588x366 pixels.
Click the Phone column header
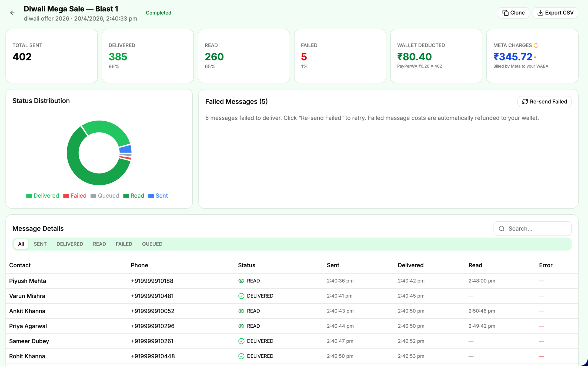click(139, 265)
